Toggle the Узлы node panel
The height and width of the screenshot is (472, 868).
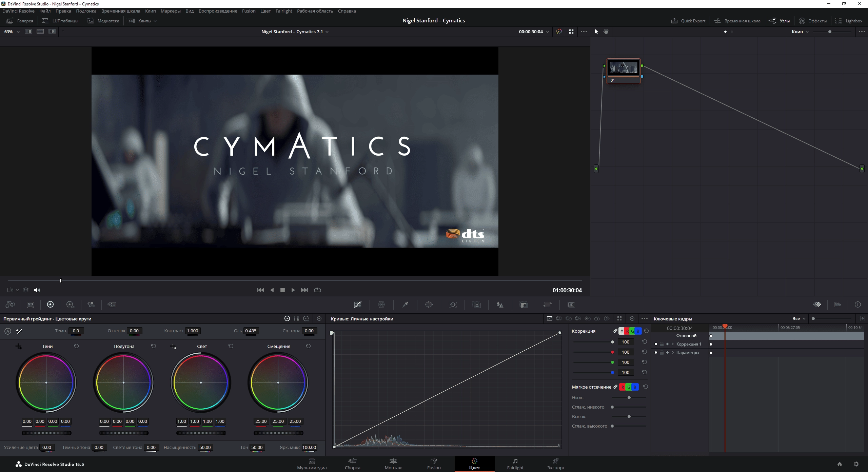[779, 21]
